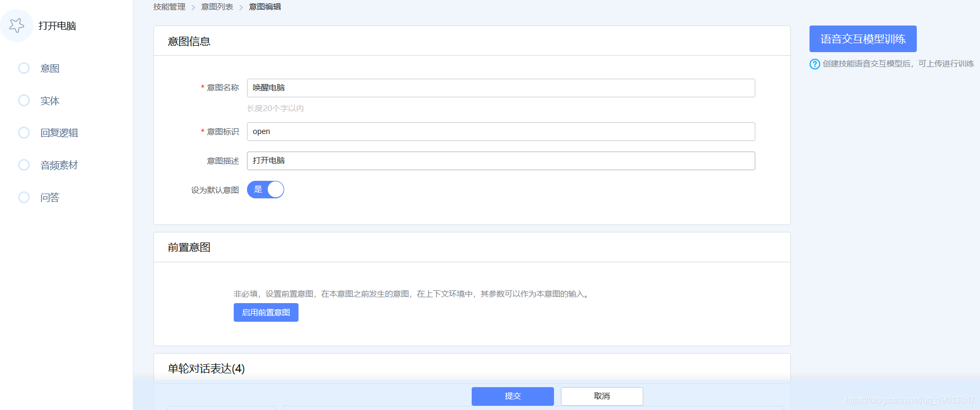Click the circle icon next to 实体
This screenshot has width=980, height=410.
point(24,101)
